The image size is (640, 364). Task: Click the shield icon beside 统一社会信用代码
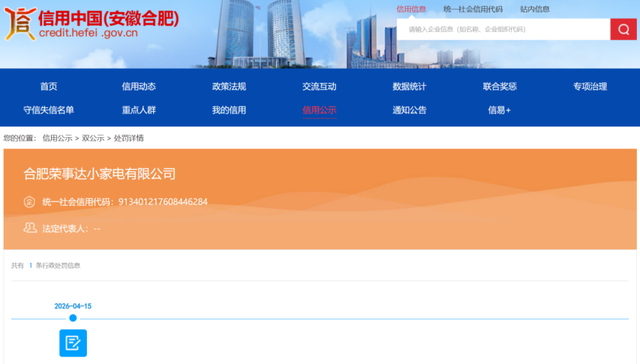pyautogui.click(x=29, y=202)
